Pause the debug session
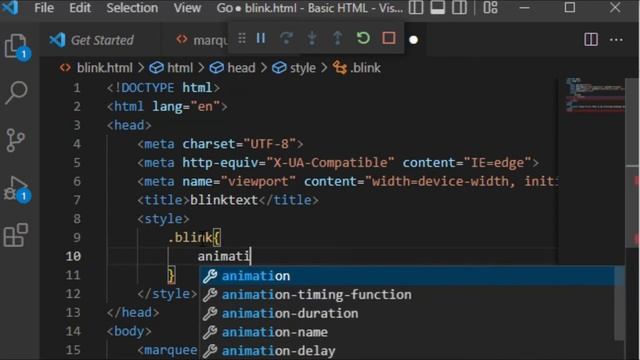The width and height of the screenshot is (640, 360). tap(261, 39)
